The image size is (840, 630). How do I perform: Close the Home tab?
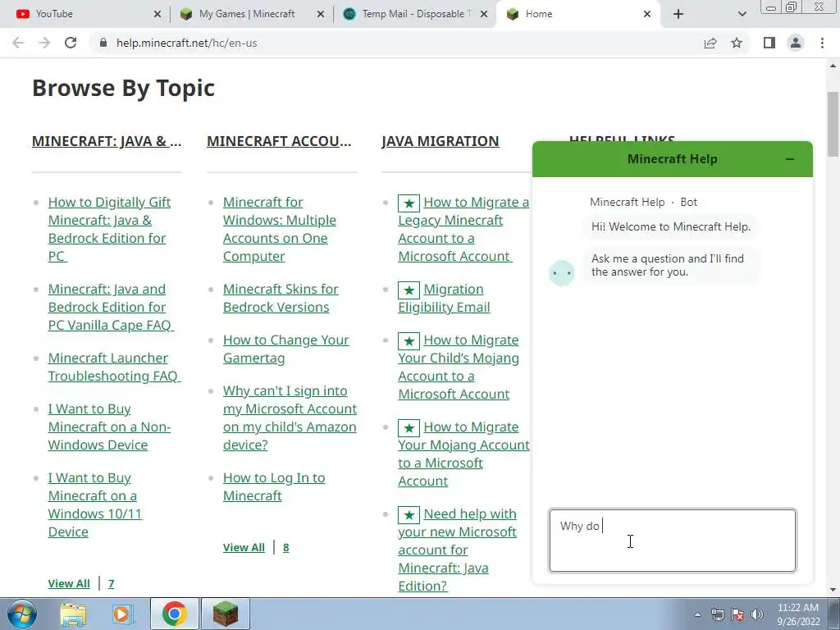click(647, 14)
